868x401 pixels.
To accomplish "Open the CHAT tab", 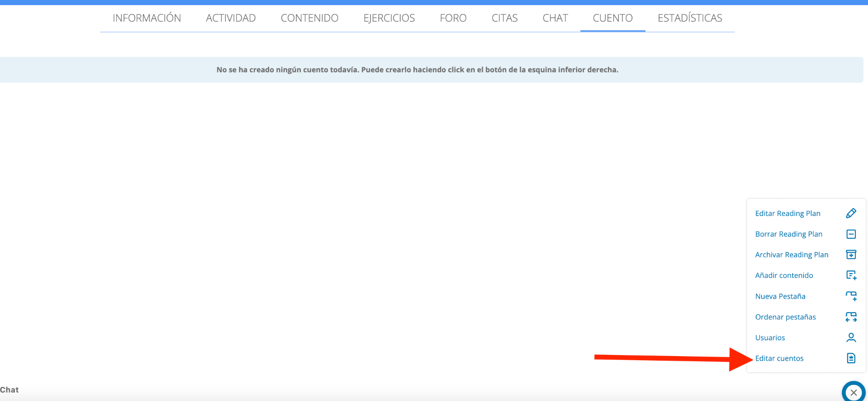I will coord(555,18).
